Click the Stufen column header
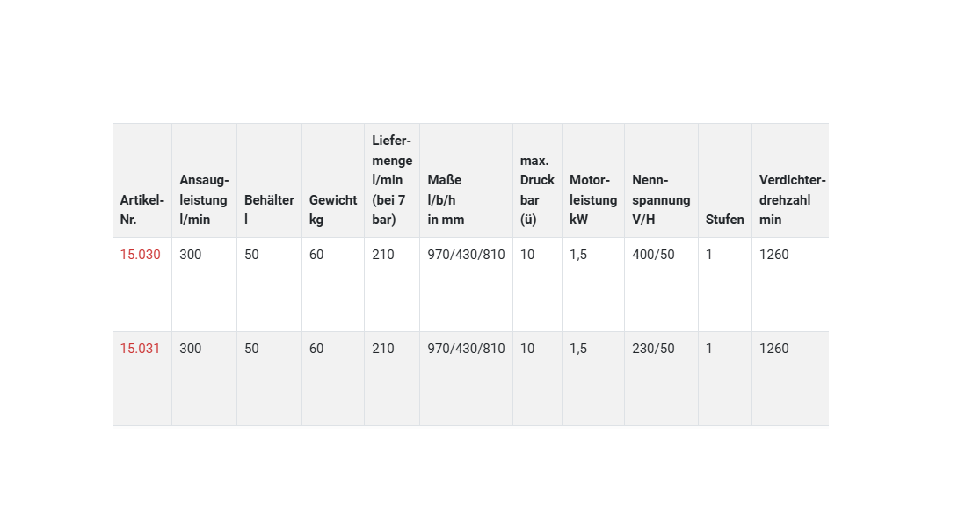The image size is (980, 512). [x=725, y=220]
